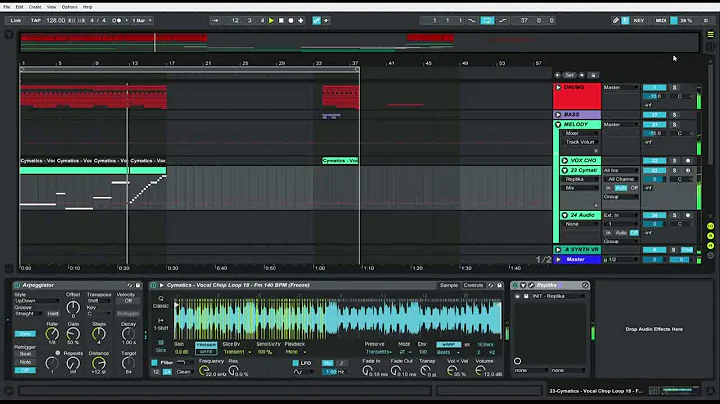The width and height of the screenshot is (720, 404).
Task: Start playback with the Play button
Action: 271,21
